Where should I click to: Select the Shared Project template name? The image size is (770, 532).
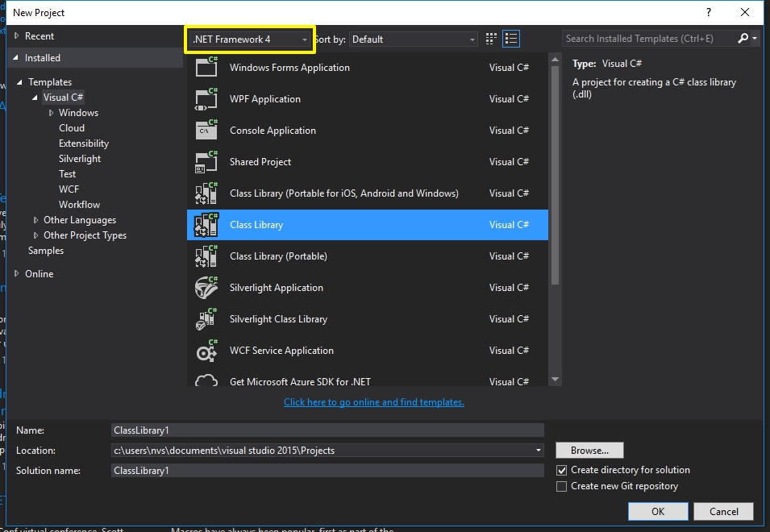[260, 162]
